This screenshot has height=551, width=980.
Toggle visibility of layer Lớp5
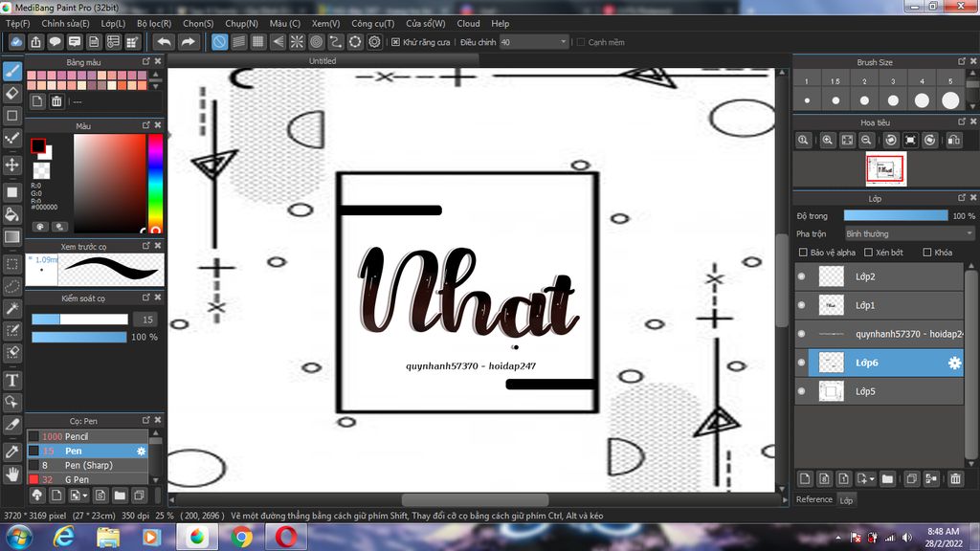tap(802, 391)
